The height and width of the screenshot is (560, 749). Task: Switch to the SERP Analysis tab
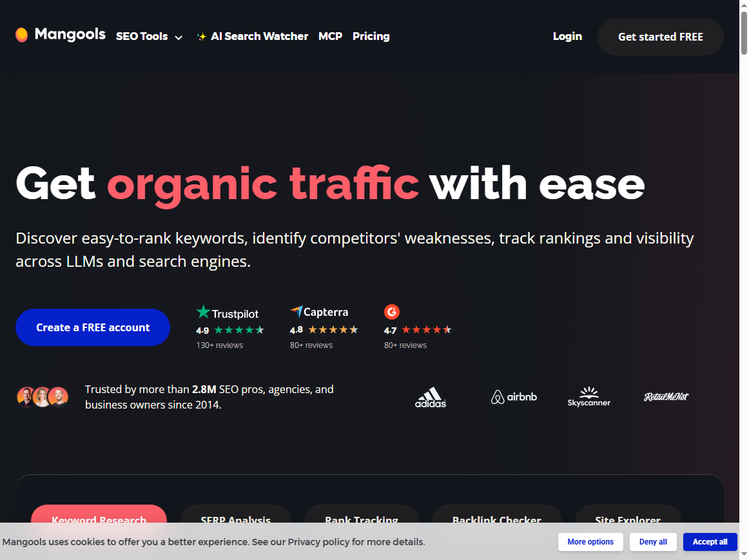click(x=235, y=514)
